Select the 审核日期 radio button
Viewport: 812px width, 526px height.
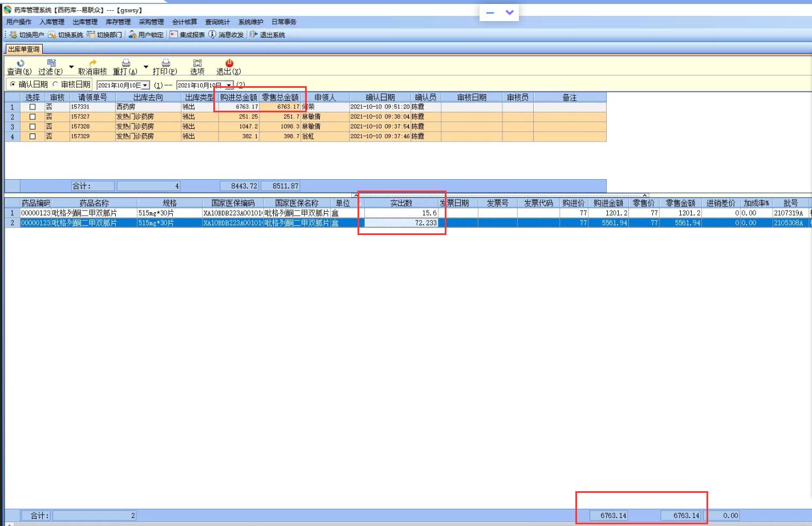click(55, 84)
